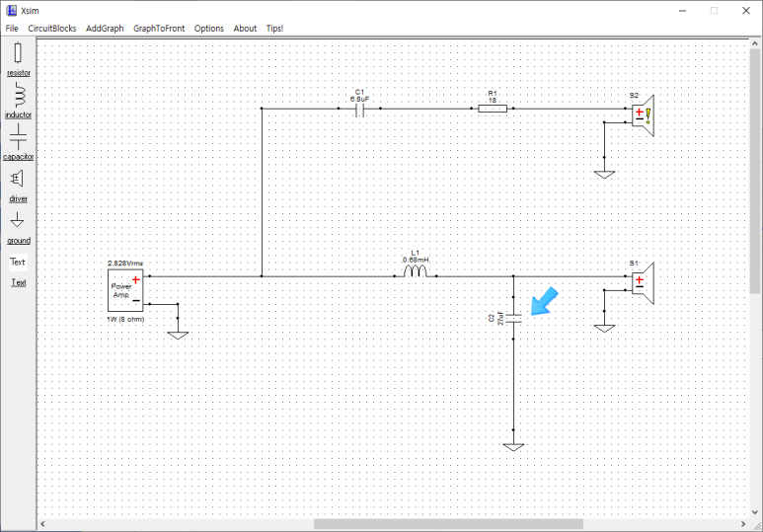Open the CircuitBlocks menu
This screenshot has width=763, height=532.
pyautogui.click(x=52, y=29)
